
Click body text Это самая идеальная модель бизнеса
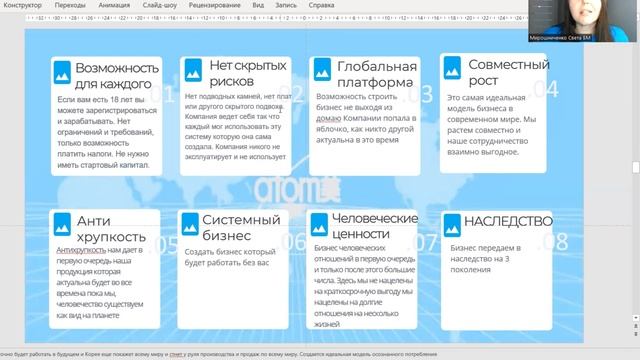click(x=491, y=124)
